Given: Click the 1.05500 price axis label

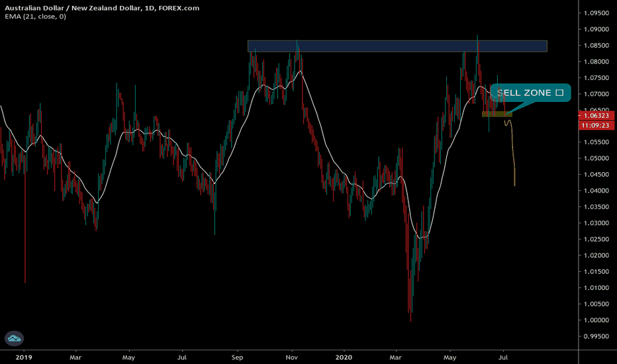Looking at the screenshot, I should pyautogui.click(x=596, y=142).
